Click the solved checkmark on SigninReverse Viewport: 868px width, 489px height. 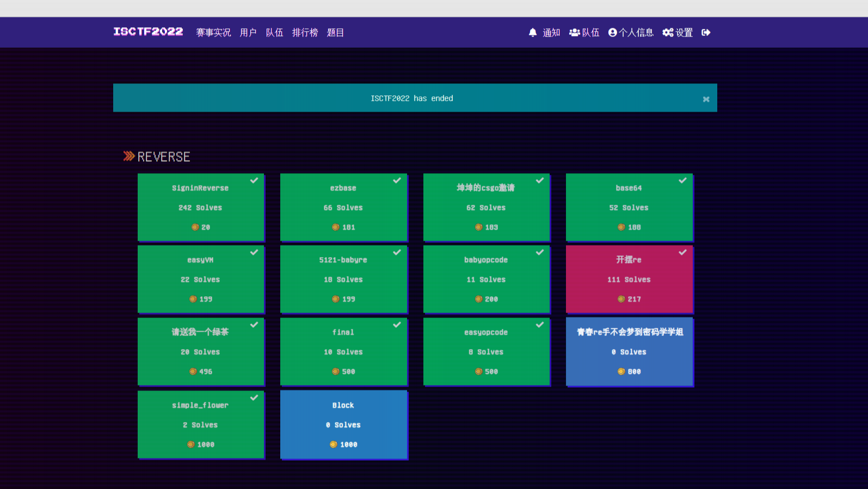[254, 180]
